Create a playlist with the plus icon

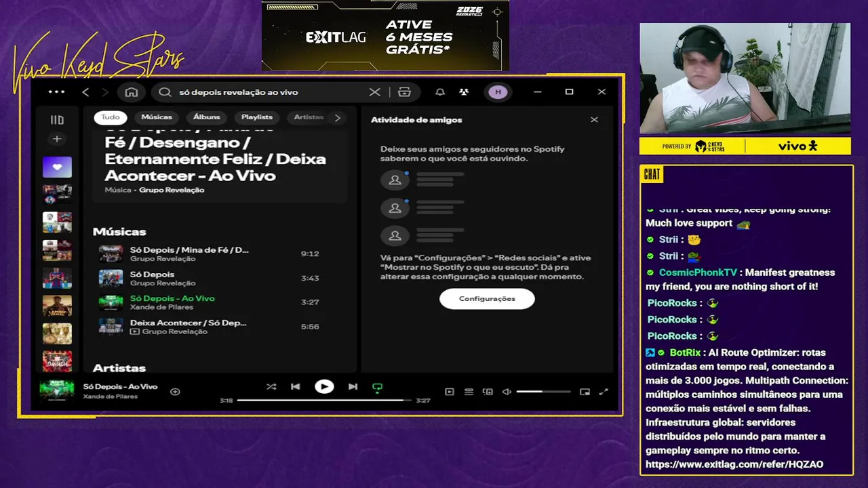57,139
